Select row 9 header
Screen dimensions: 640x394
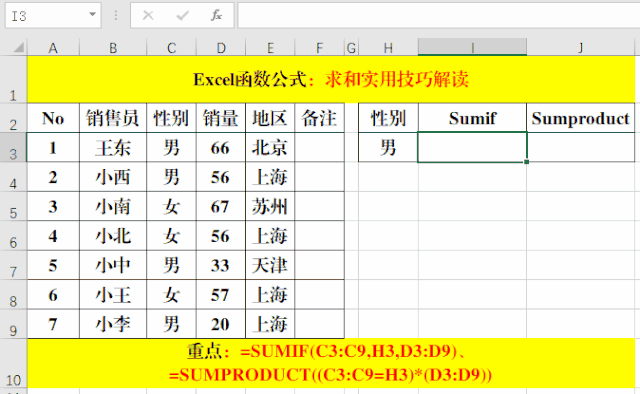click(13, 324)
